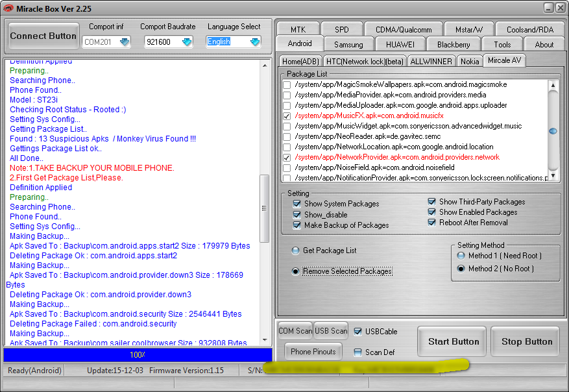The width and height of the screenshot is (569, 392).
Task: Open the Language Select dropdown arrow
Action: coord(255,42)
